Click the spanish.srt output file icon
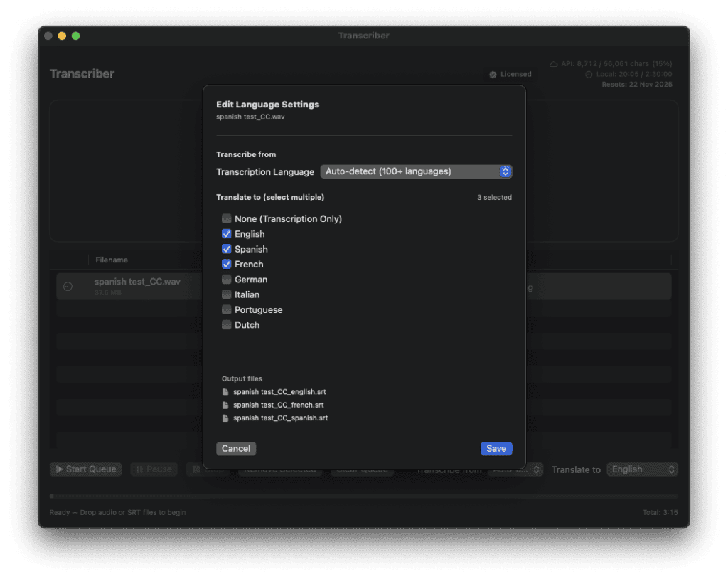 click(x=225, y=418)
